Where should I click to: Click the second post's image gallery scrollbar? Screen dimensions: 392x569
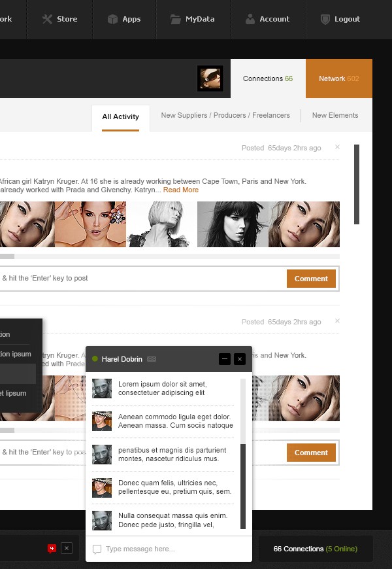pyautogui.click(x=42, y=430)
